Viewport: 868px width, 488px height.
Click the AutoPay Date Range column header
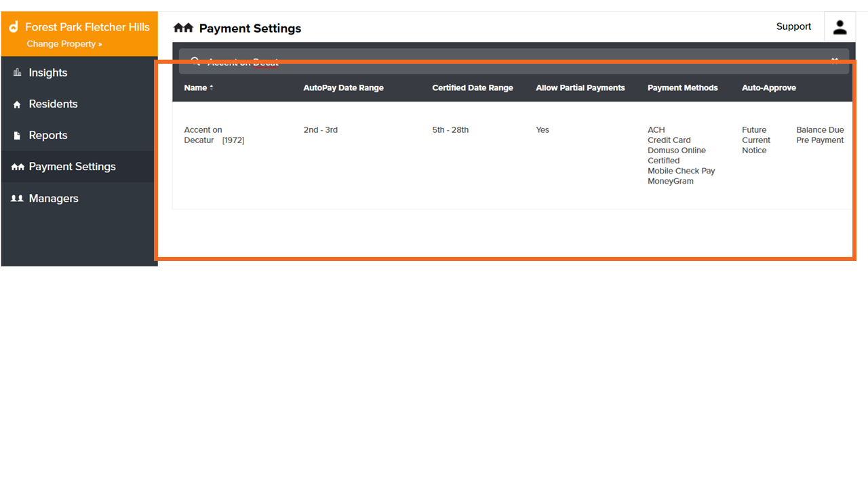pos(344,87)
